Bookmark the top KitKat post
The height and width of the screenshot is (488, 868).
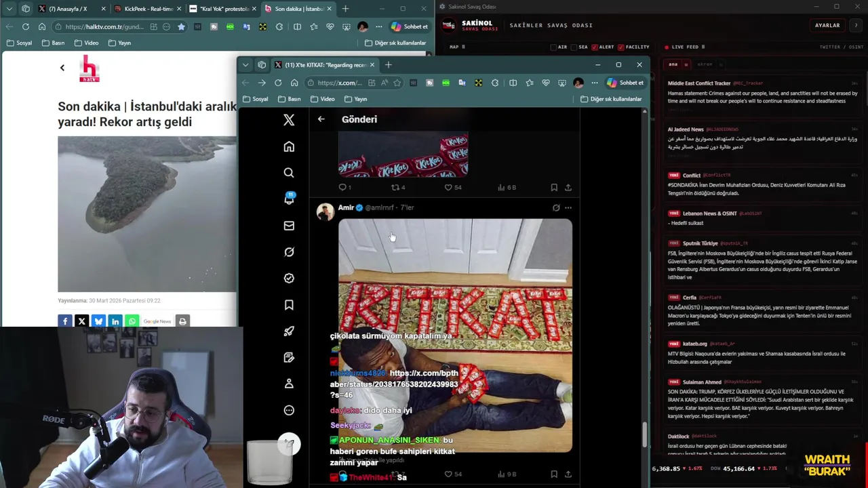click(x=554, y=187)
